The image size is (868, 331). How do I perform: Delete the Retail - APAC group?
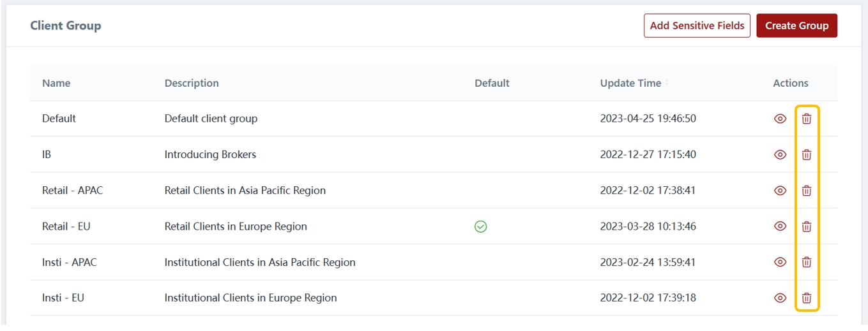click(x=807, y=190)
